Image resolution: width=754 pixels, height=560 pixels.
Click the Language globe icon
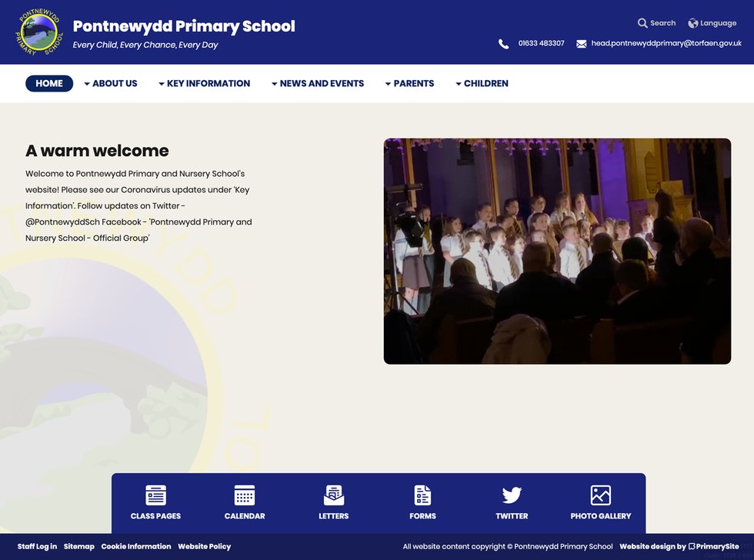tap(693, 23)
